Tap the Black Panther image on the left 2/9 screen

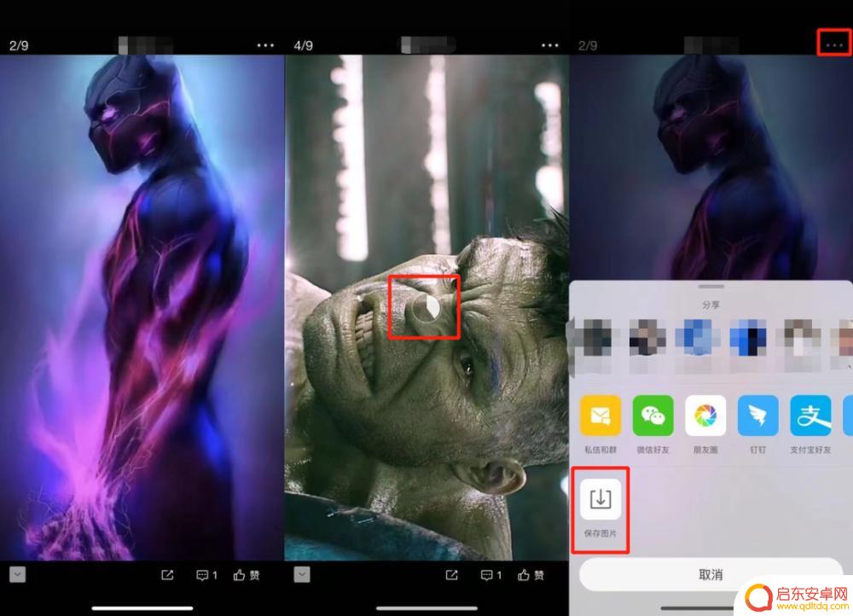[142, 307]
